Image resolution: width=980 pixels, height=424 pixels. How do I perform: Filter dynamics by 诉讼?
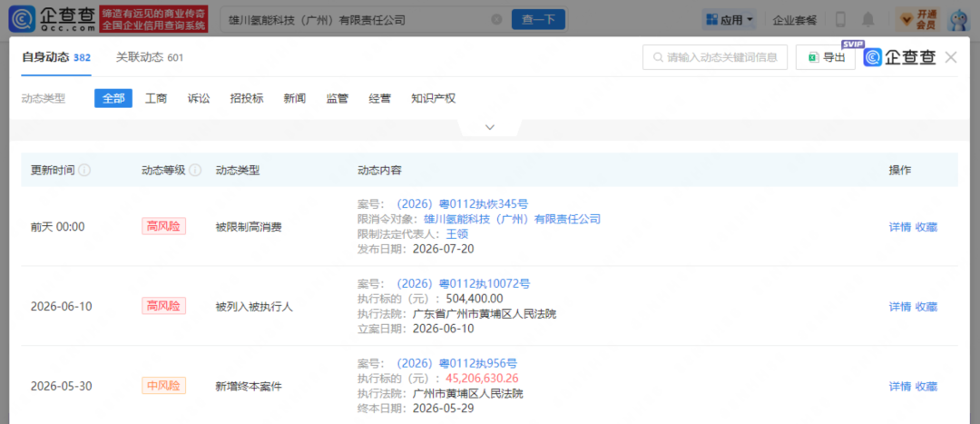[199, 98]
